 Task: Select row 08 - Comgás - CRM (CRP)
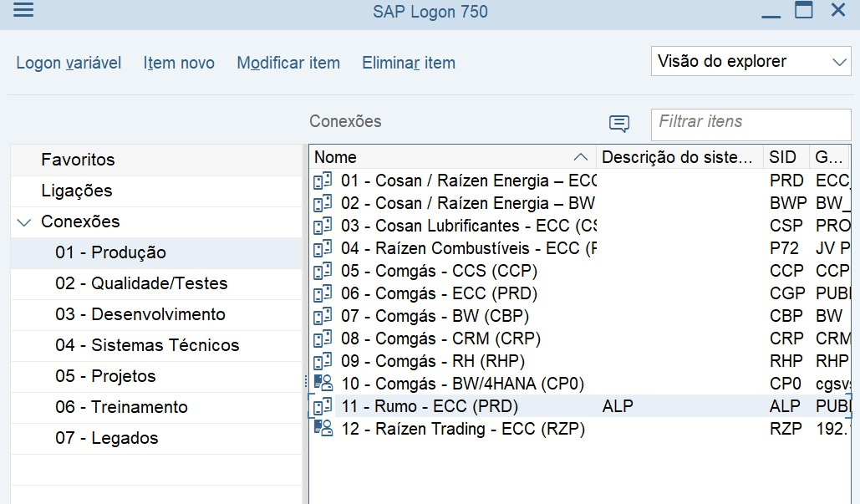click(580, 339)
